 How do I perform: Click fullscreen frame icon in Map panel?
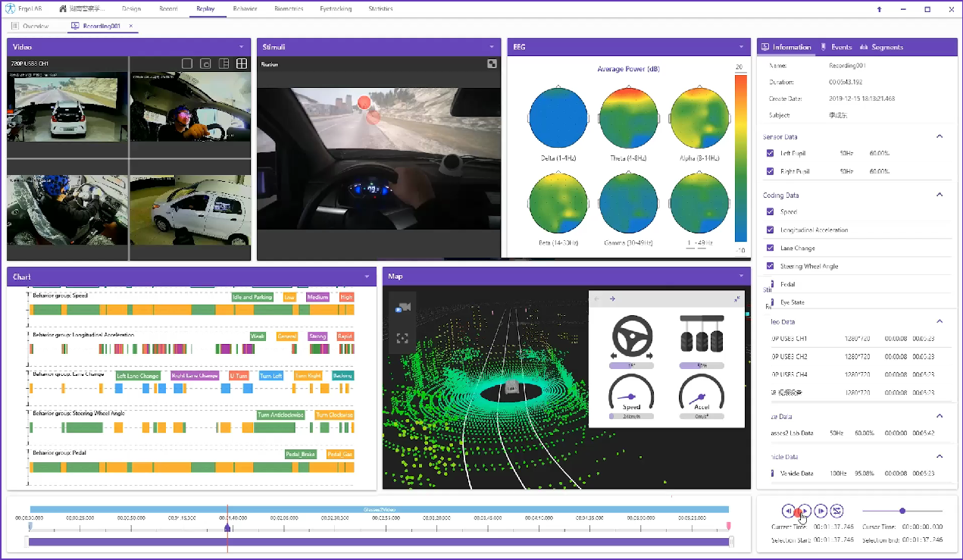402,339
